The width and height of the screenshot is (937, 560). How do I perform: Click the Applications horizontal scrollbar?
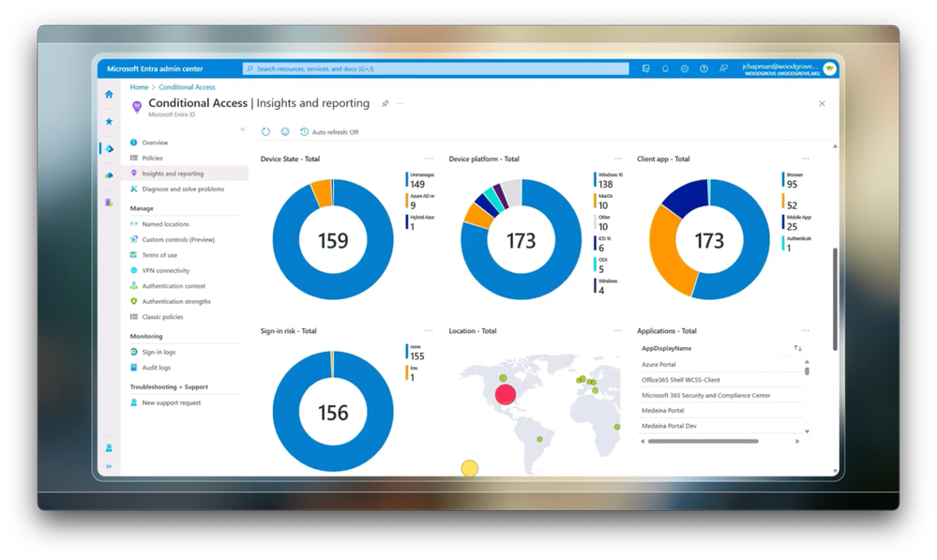pos(703,442)
